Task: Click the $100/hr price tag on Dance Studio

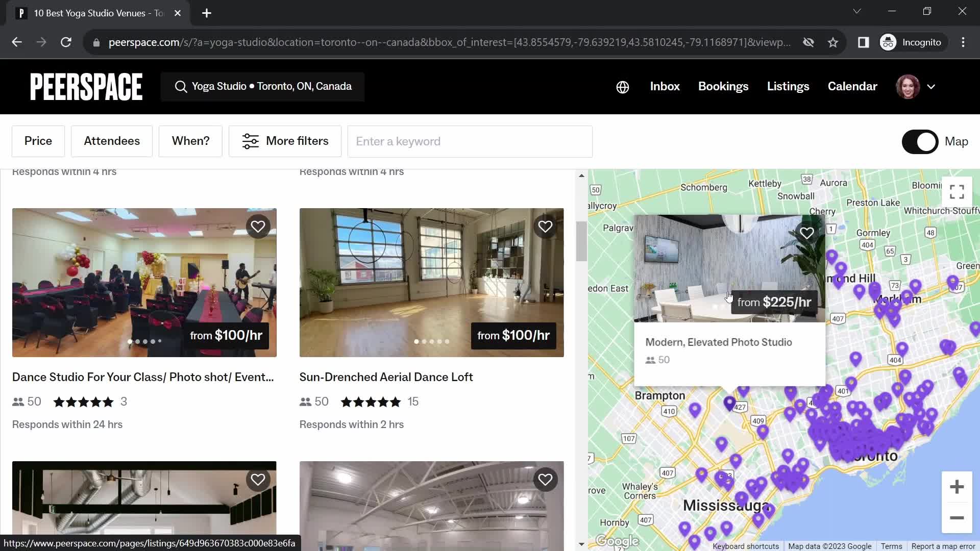Action: [226, 336]
